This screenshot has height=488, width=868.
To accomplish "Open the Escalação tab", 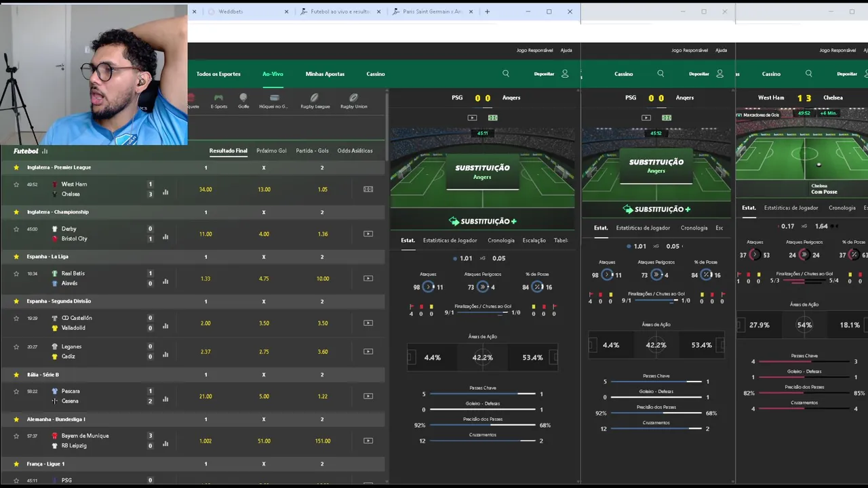I will pos(534,240).
